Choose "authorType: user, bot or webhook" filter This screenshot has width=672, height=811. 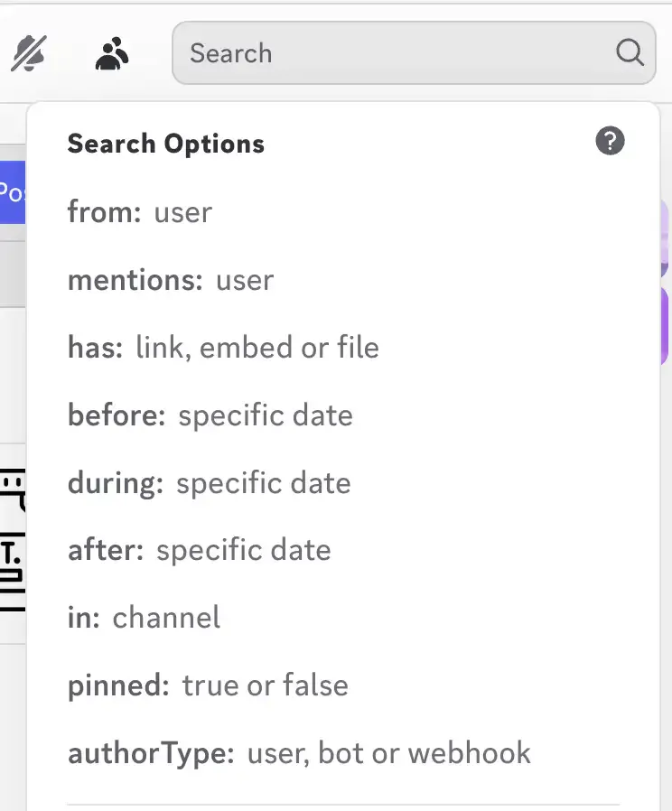point(299,753)
